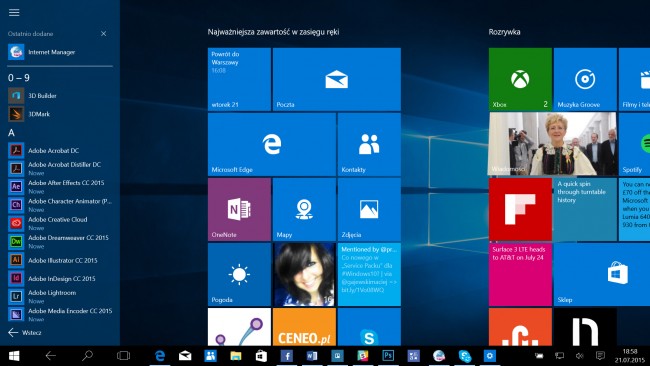This screenshot has width=650, height=366.
Task: Open Photoshop from the taskbar
Action: tap(388, 356)
